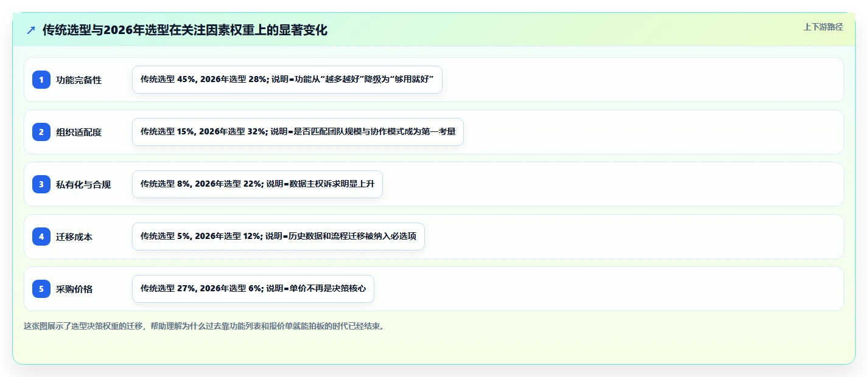
Task: Click the 迁移成本 label
Action: (74, 237)
